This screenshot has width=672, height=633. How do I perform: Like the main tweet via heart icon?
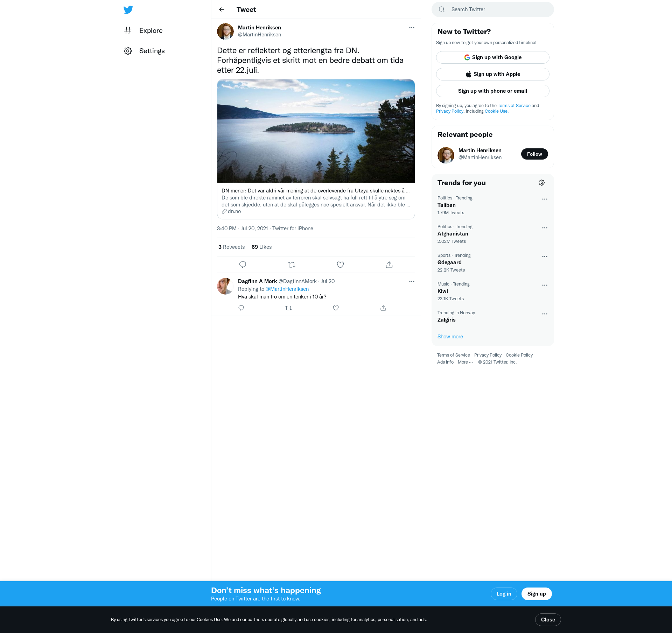340,265
